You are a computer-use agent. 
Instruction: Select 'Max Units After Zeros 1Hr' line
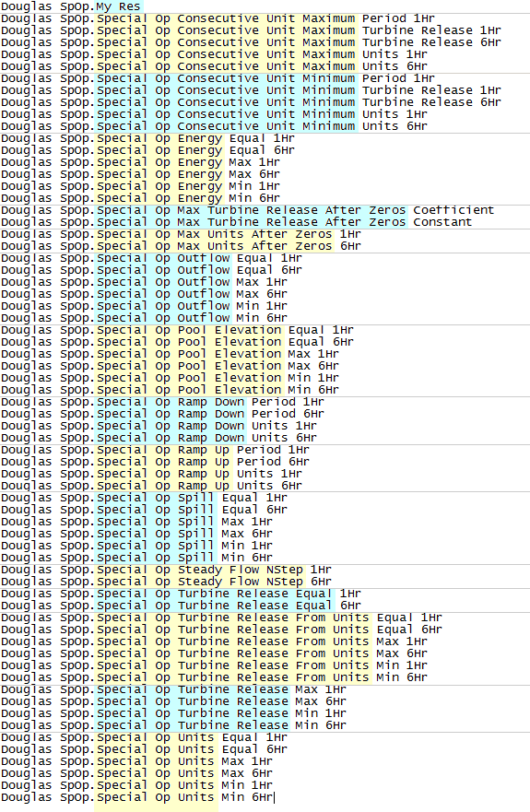pos(181,234)
